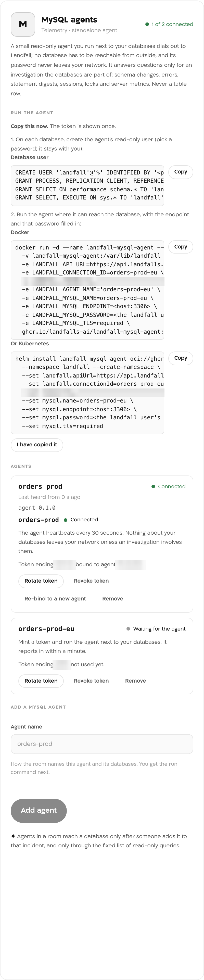Re-bind orders prod to a new agent
204x980 pixels.
pos(55,599)
